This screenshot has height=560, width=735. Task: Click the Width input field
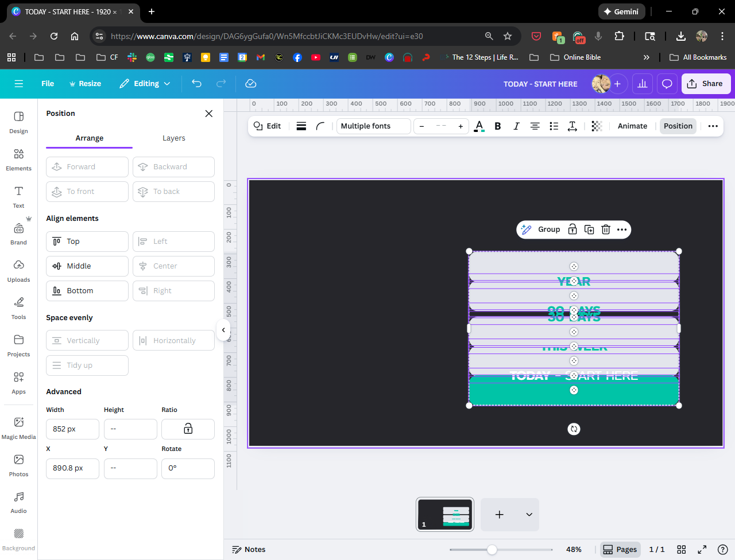pos(72,429)
